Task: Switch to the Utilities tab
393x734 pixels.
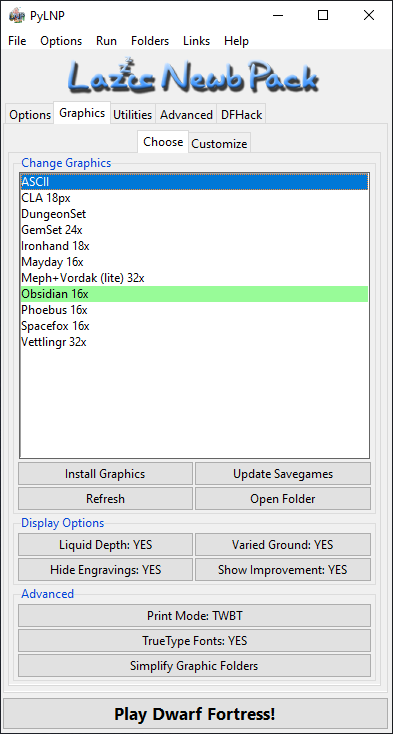Action: point(132,115)
